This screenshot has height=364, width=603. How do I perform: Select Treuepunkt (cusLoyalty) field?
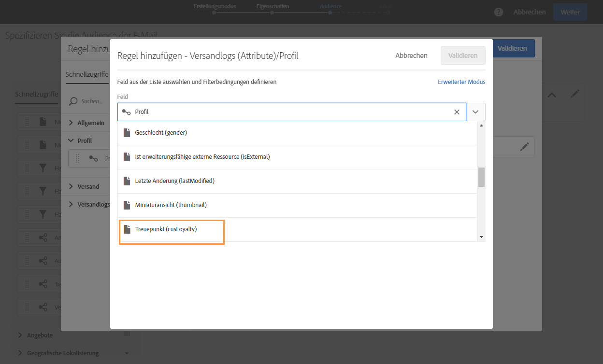pos(166,229)
